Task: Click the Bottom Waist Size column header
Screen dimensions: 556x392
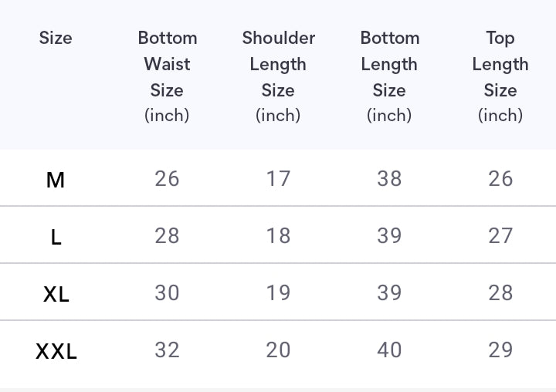Action: pos(167,76)
